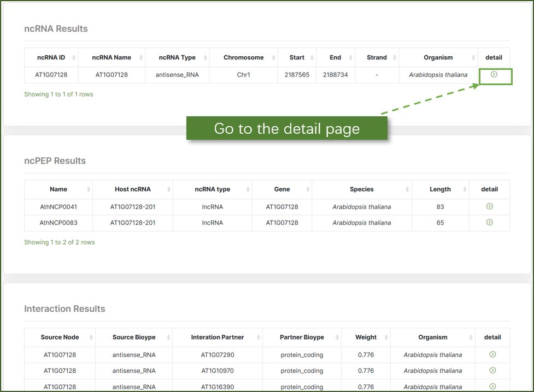Sort ncRNA table by ncRNA ID
The width and height of the screenshot is (534, 392).
[51, 57]
